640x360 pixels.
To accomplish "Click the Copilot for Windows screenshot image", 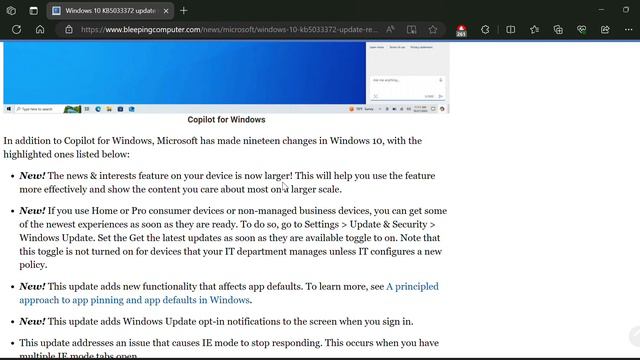I will (x=227, y=78).
